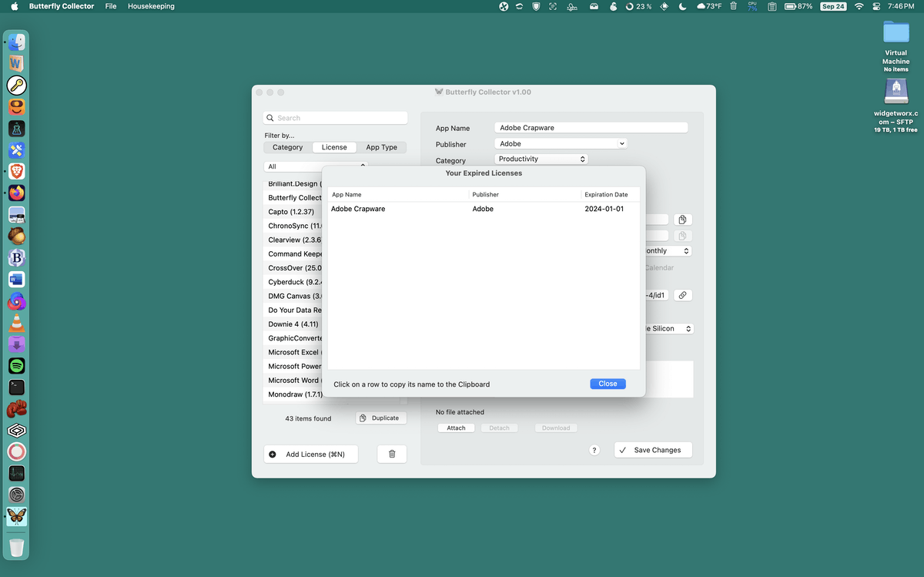Screen dimensions: 924x577
Task: Select the Microsoft Excel list entry
Action: coord(293,352)
